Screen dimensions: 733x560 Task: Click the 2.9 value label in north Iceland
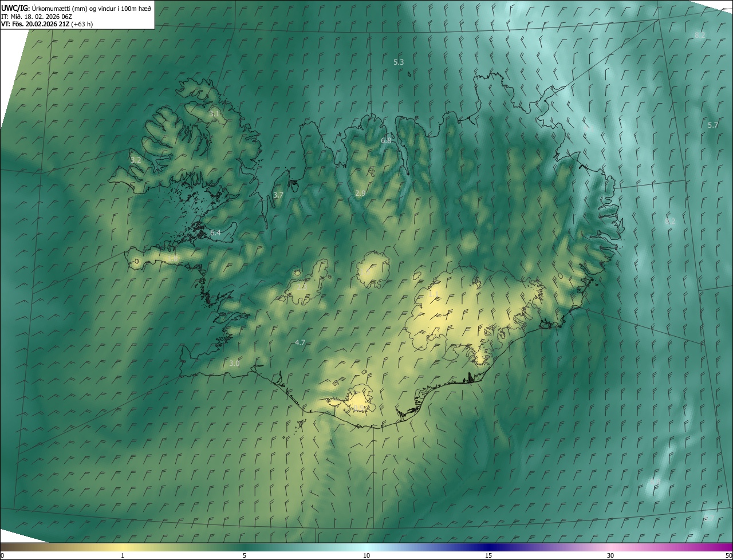click(360, 194)
